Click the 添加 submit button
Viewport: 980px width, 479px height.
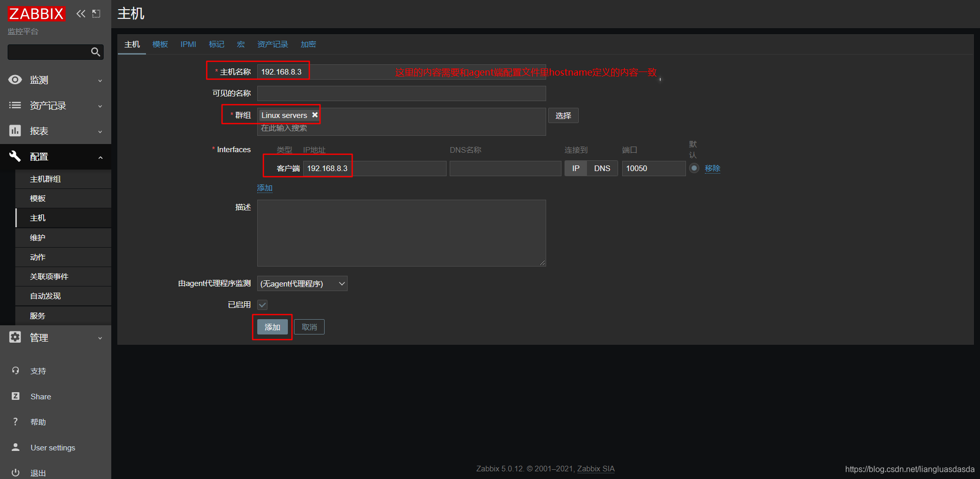[x=272, y=327]
